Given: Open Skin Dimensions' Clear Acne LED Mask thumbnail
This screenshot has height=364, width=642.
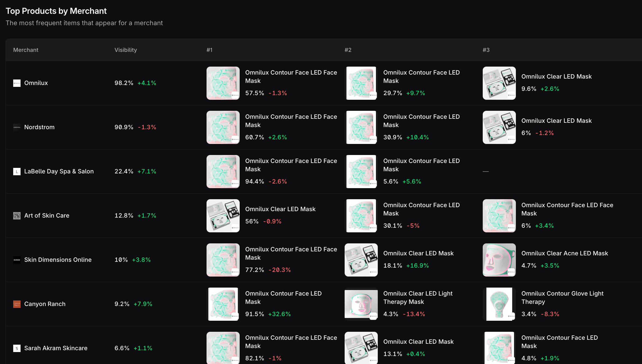Looking at the screenshot, I should pyautogui.click(x=499, y=260).
